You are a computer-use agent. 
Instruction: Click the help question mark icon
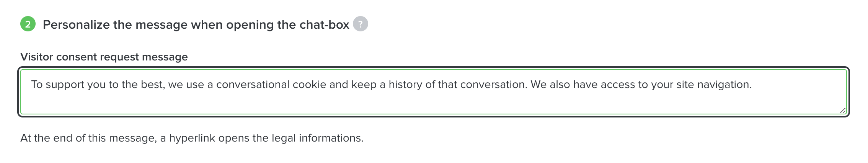coord(360,24)
